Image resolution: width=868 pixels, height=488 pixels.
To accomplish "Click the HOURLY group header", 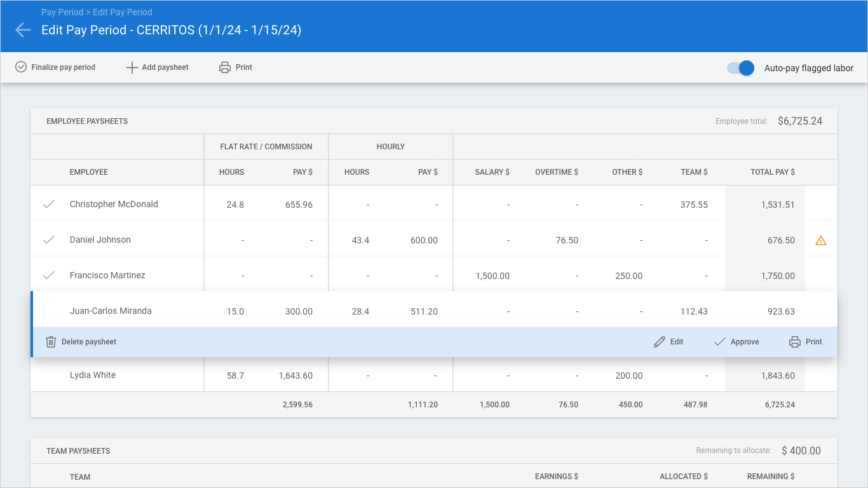I will [391, 147].
